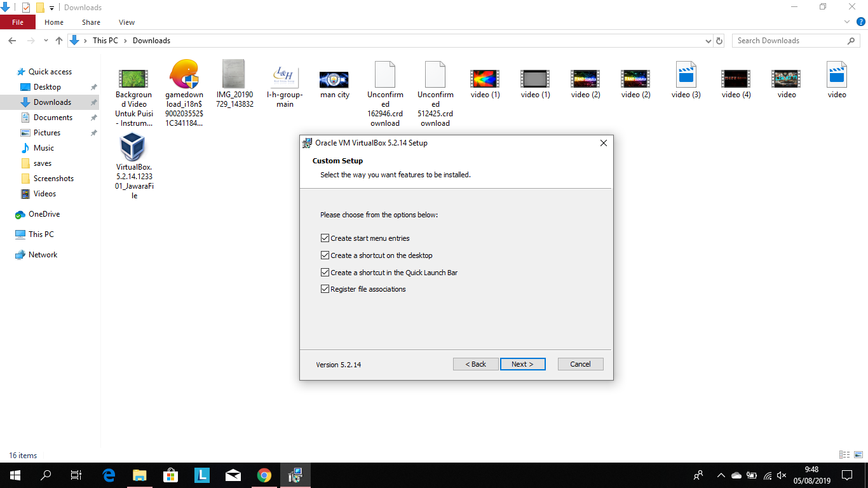868x488 pixels.
Task: Close the Oracle VM VirtualBox Setup dialog
Action: [x=604, y=143]
